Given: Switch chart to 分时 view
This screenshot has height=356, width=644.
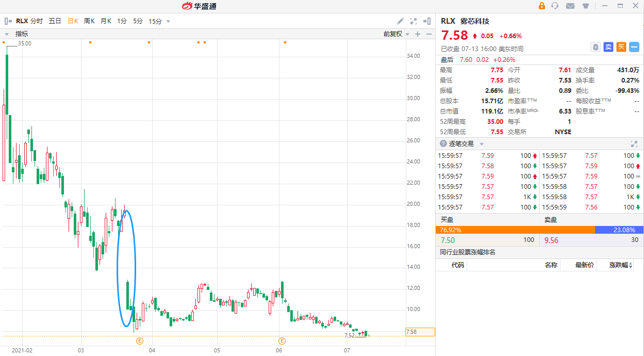Looking at the screenshot, I should click(37, 21).
